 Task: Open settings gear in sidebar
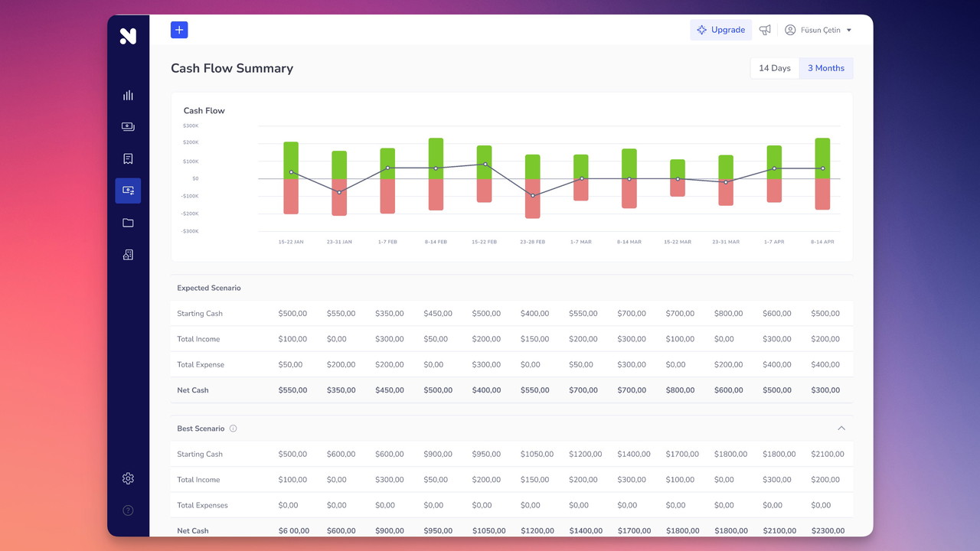[x=128, y=478]
